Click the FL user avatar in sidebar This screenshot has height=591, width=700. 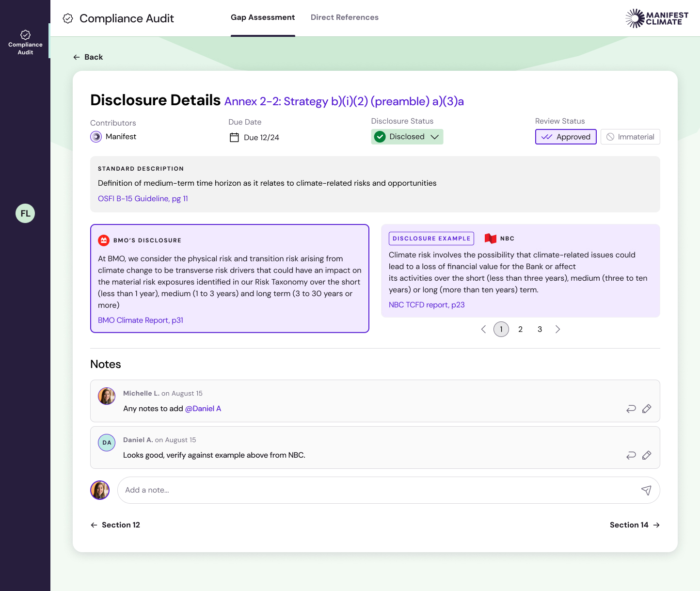[25, 213]
